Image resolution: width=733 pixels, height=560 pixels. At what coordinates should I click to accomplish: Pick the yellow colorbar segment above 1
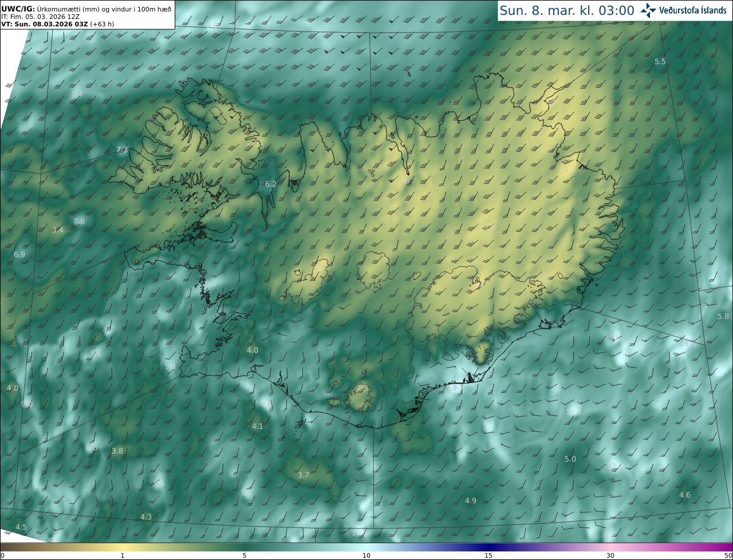tap(123, 547)
